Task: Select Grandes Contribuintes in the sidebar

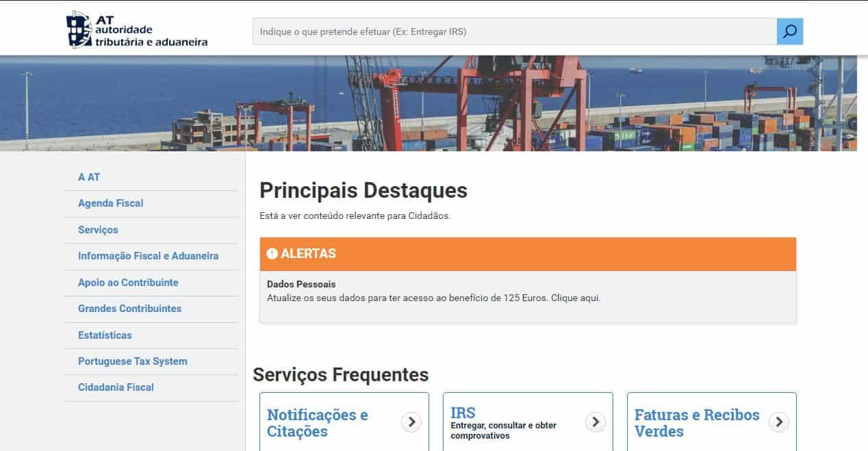Action: tap(129, 309)
